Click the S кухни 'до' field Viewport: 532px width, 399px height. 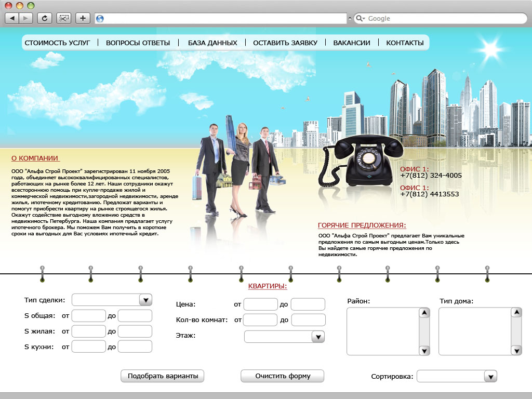135,347
